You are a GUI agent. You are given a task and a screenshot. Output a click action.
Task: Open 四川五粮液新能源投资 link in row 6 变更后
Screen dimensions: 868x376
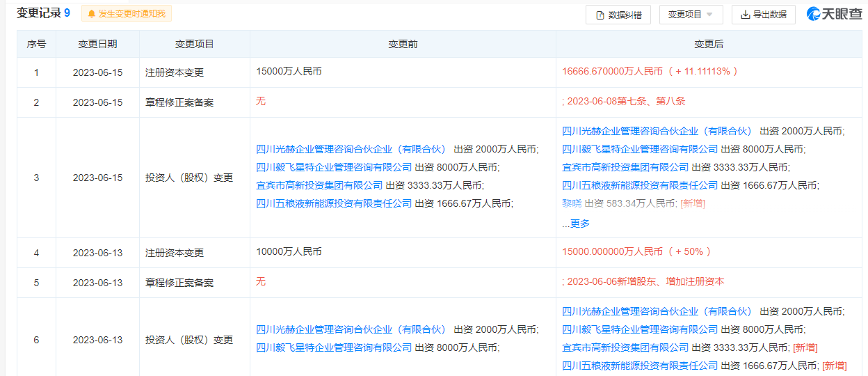(x=640, y=366)
